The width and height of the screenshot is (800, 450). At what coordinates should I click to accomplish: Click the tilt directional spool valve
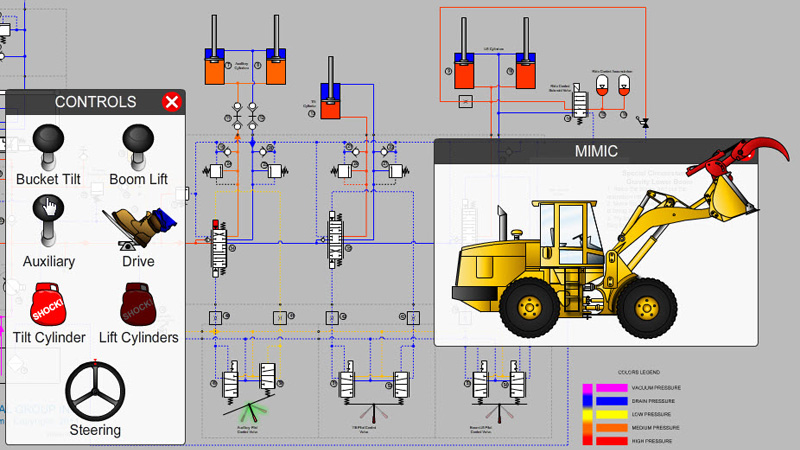[335, 240]
